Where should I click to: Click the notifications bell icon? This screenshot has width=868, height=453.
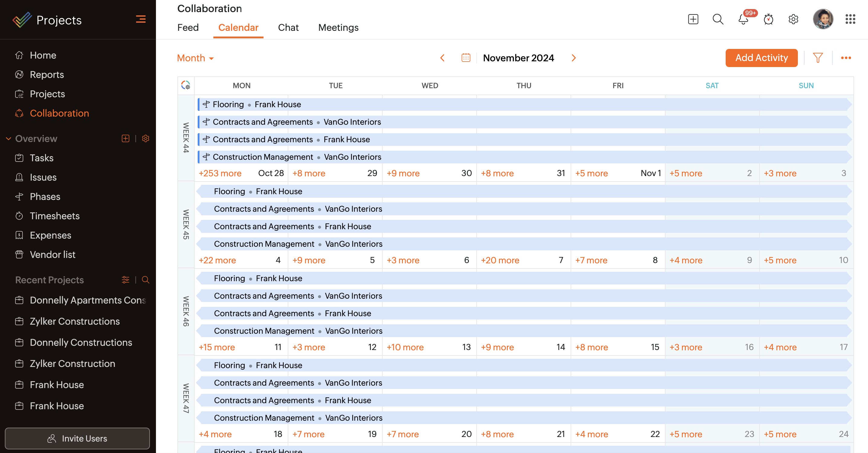coord(743,19)
